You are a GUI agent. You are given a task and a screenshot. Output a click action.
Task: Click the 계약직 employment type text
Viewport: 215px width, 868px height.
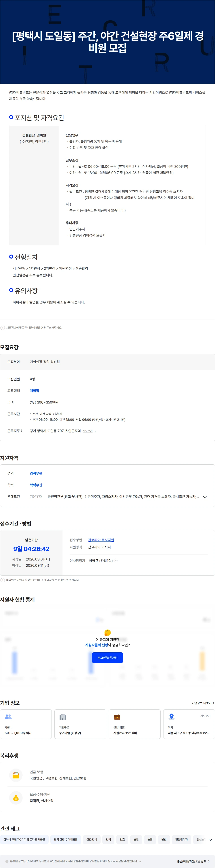(34, 390)
